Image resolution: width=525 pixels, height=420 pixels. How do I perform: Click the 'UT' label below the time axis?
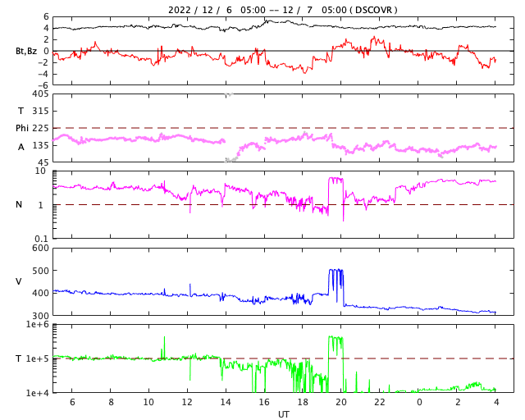pos(283,414)
